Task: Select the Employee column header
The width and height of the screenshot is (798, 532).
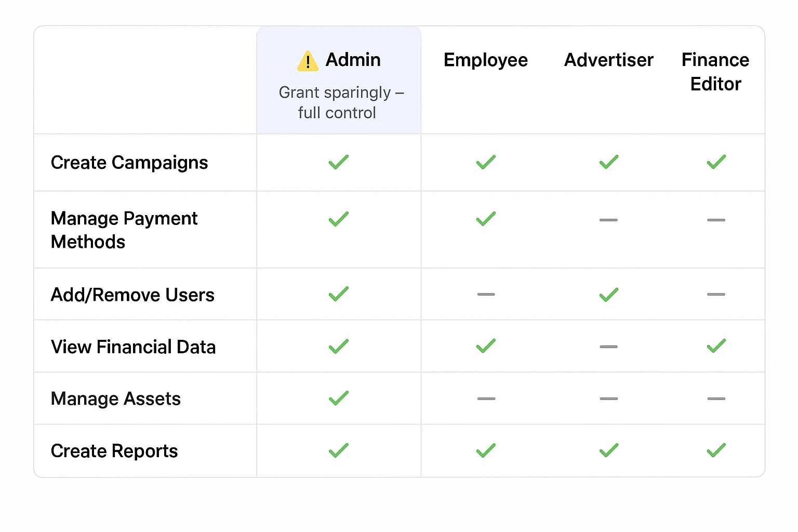Action: pyautogui.click(x=486, y=60)
